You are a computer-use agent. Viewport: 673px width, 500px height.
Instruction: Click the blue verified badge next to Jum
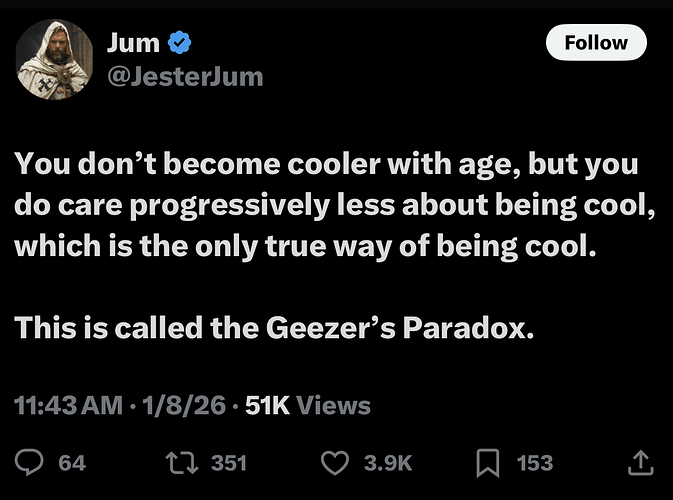pyautogui.click(x=182, y=43)
